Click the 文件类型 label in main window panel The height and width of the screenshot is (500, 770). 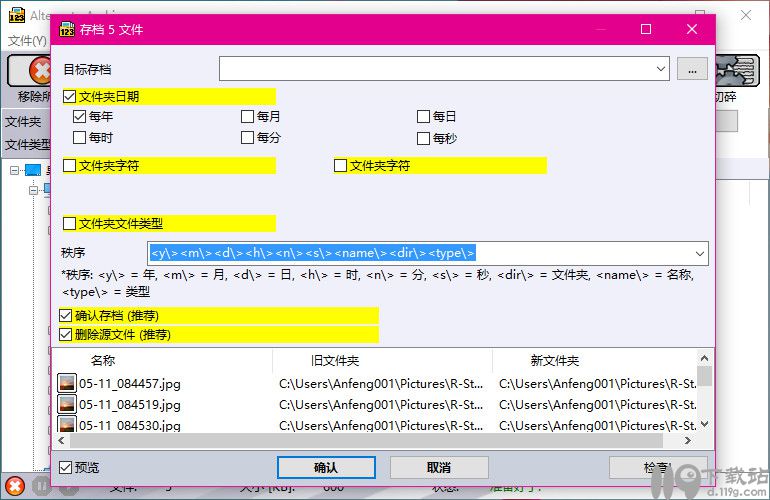(x=28, y=145)
